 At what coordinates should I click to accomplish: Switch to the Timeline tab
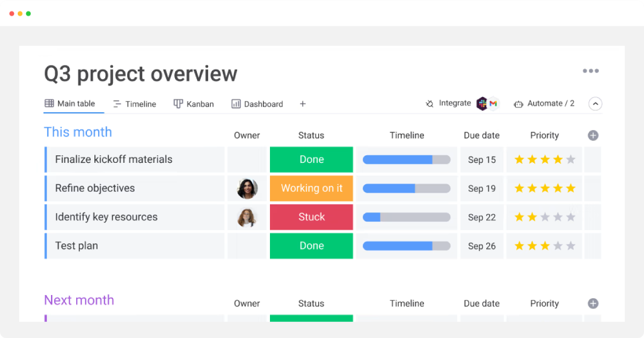coord(135,104)
